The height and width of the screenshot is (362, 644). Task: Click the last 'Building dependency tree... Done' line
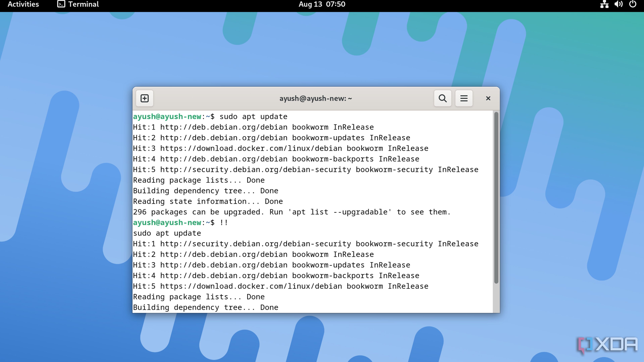click(x=205, y=308)
